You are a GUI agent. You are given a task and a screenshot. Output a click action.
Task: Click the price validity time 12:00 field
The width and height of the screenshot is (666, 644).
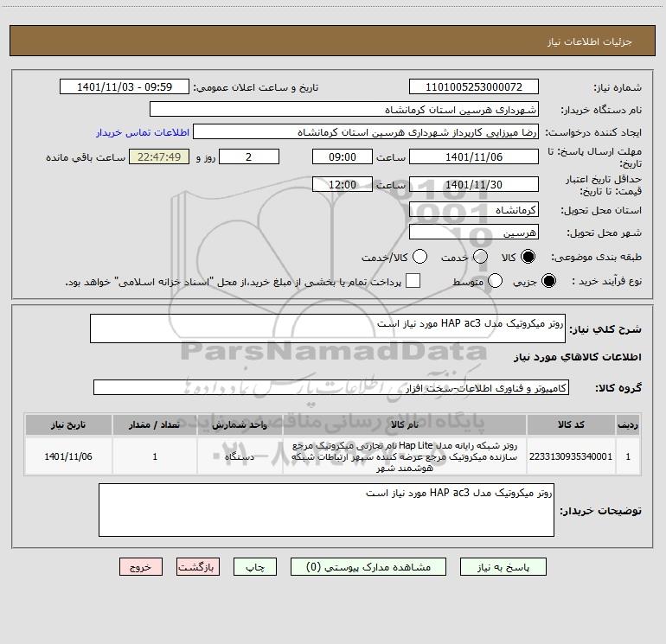(x=343, y=184)
